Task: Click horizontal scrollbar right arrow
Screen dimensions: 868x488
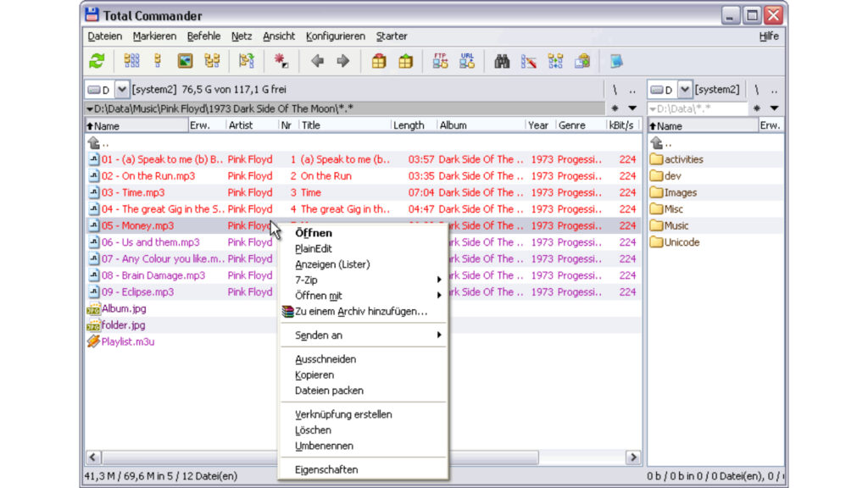Action: pos(632,457)
